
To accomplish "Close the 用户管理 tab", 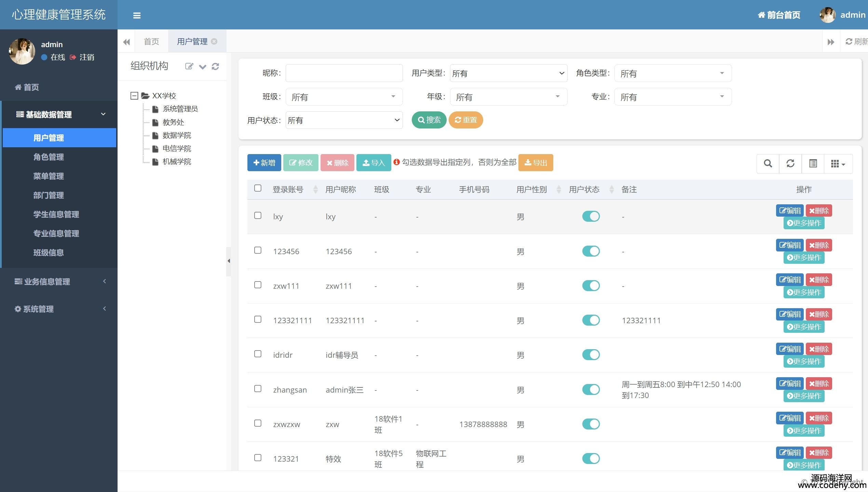I will (x=214, y=41).
